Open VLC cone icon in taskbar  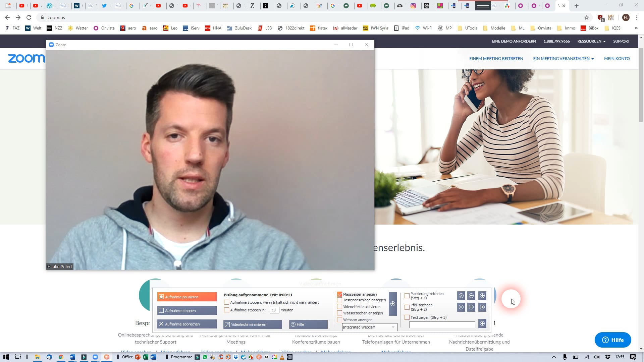(x=282, y=357)
